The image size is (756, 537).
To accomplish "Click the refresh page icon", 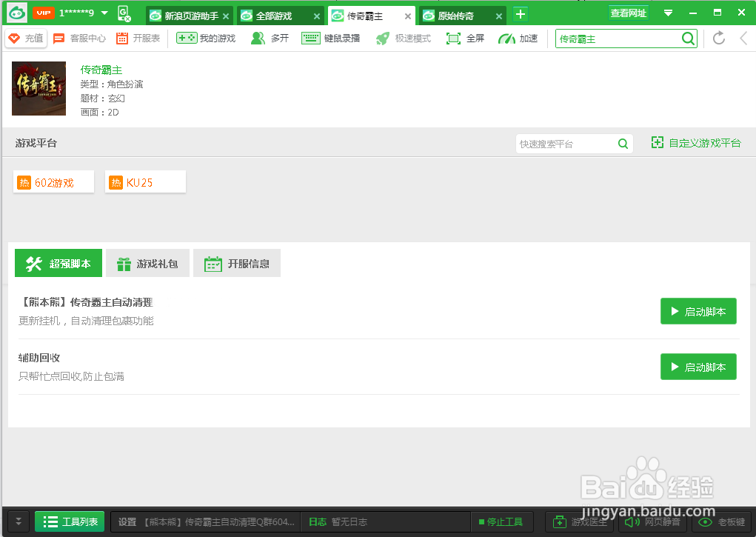I will pos(719,38).
